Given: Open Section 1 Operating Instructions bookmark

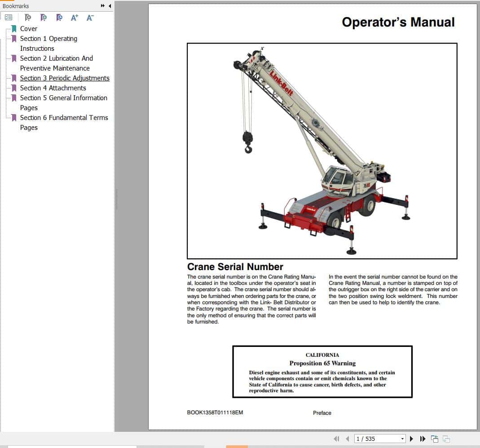Looking at the screenshot, I should pos(48,39).
